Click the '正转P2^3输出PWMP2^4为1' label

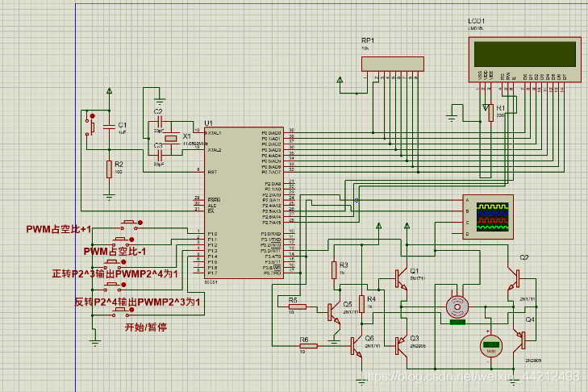coord(115,274)
